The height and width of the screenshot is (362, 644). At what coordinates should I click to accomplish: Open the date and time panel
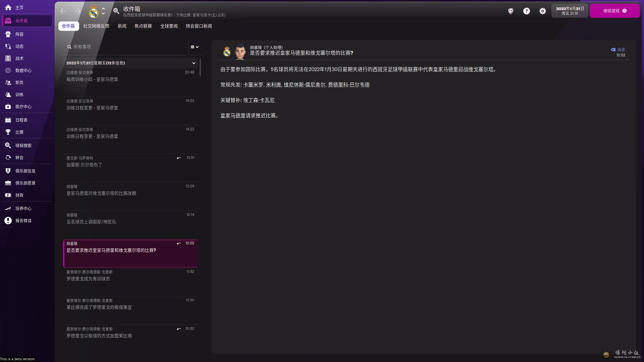pyautogui.click(x=570, y=11)
